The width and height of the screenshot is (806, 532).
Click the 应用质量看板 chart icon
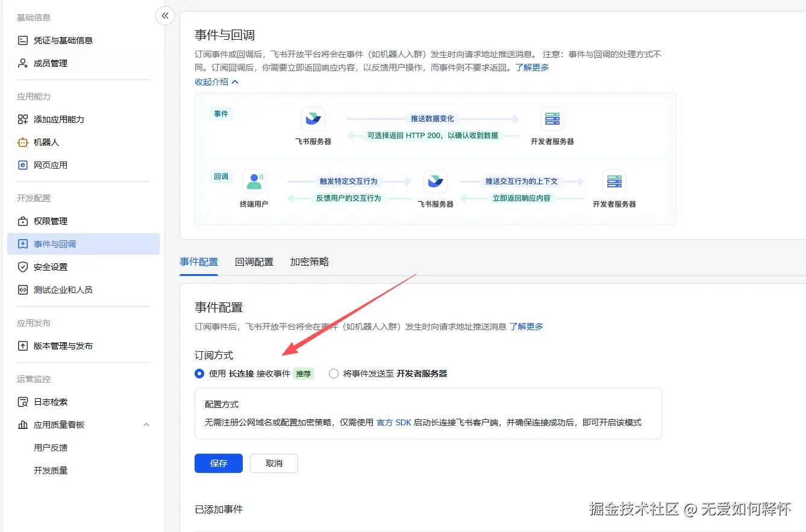pos(23,425)
